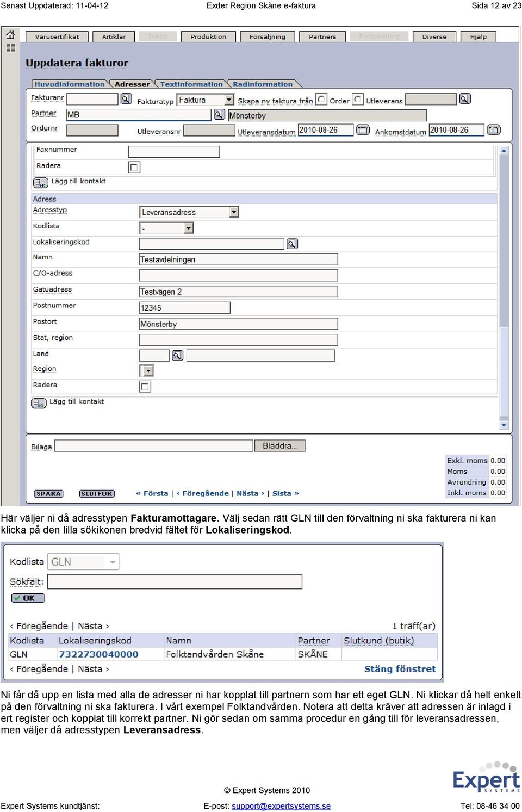The height and width of the screenshot is (812, 522).
Task: Click the Fakturanr input field
Action: (x=92, y=99)
